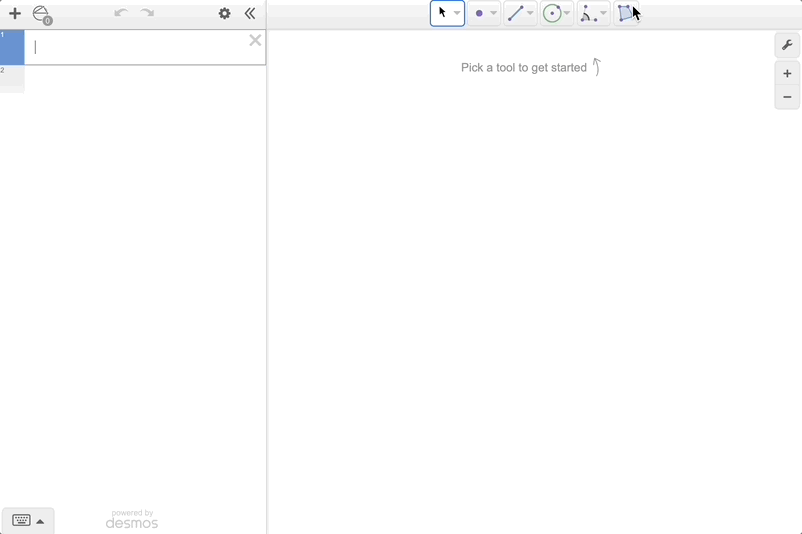
Task: Select the Point tool
Action: coord(479,13)
